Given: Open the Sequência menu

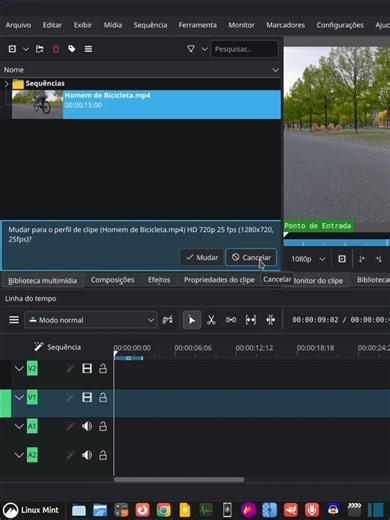Looking at the screenshot, I should (150, 25).
